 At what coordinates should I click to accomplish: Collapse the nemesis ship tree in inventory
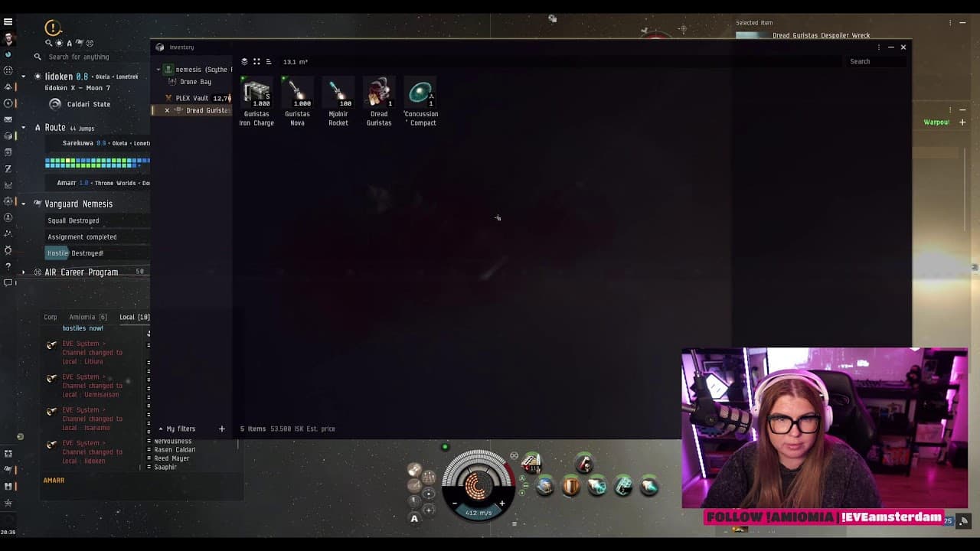click(158, 70)
